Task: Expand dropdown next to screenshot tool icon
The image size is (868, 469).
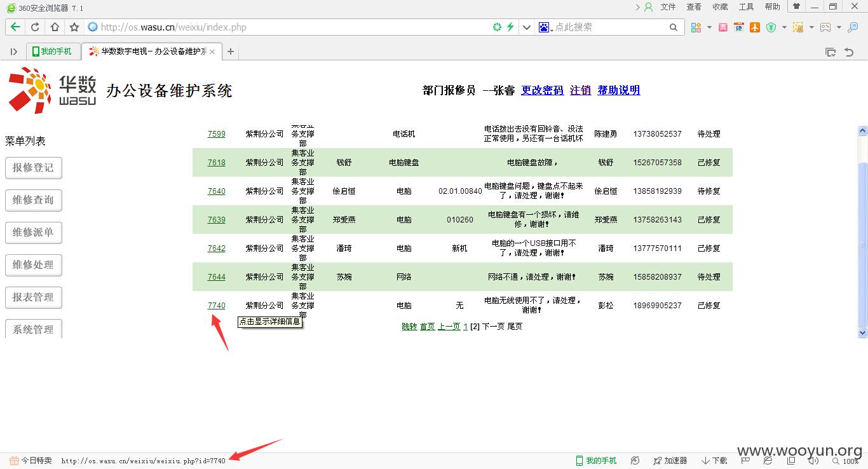Action: [811, 27]
